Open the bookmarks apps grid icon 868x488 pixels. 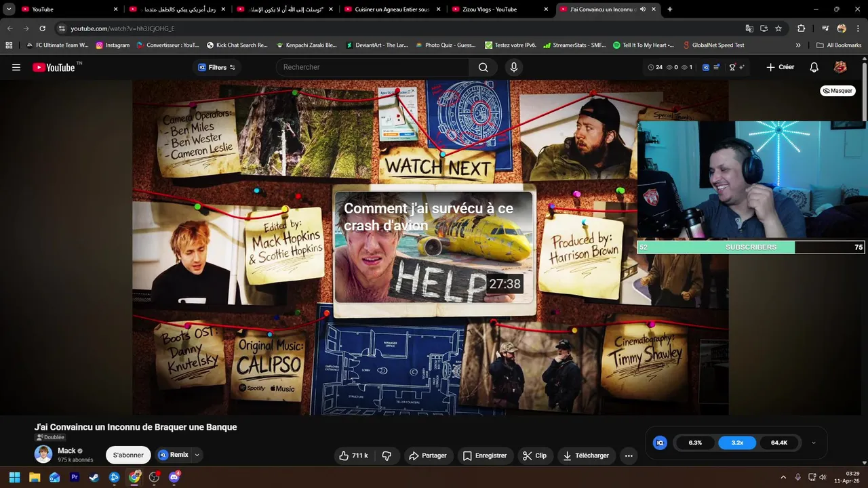pos(9,45)
